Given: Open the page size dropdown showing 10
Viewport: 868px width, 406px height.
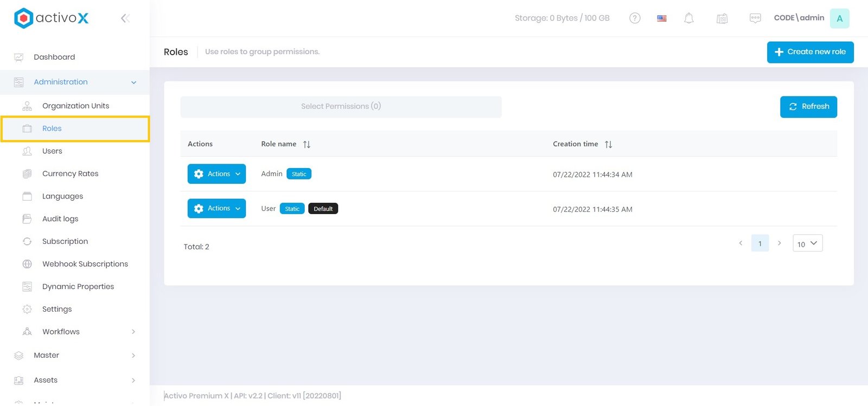Looking at the screenshot, I should click(x=807, y=243).
